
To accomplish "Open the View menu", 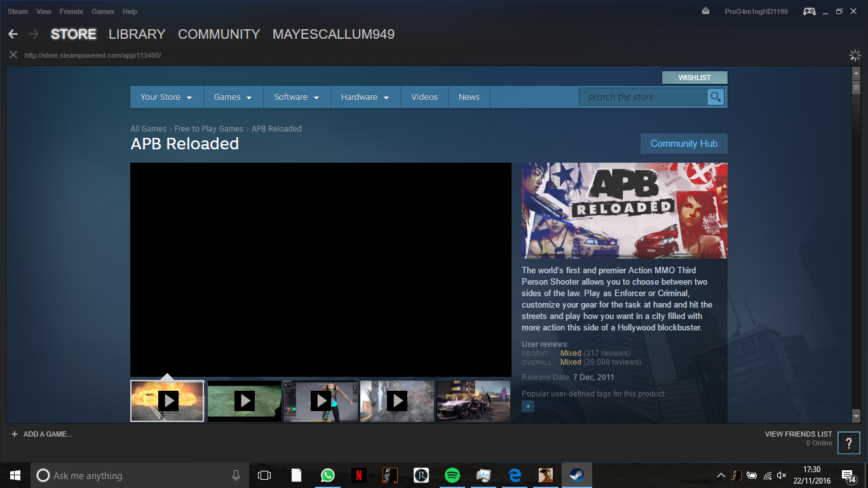I will click(44, 11).
